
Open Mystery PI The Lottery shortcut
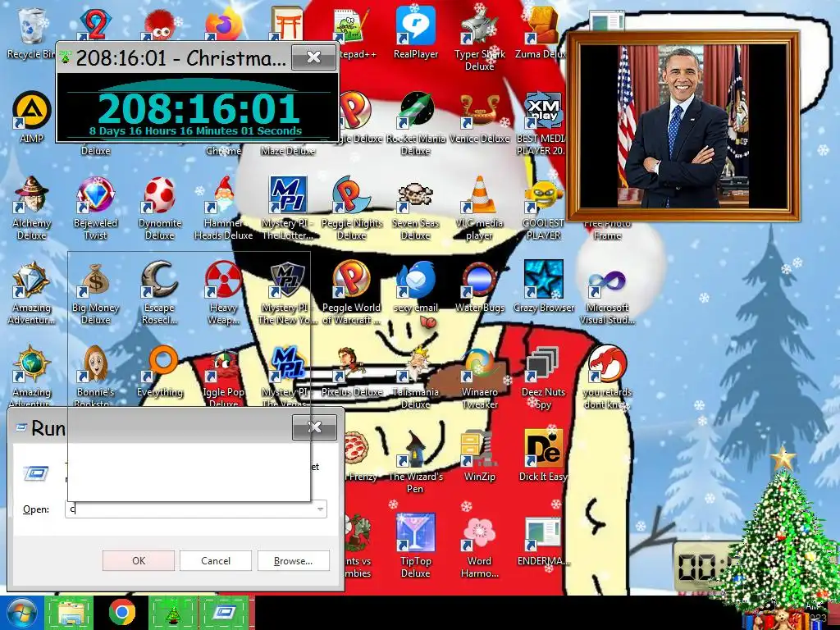(x=288, y=208)
